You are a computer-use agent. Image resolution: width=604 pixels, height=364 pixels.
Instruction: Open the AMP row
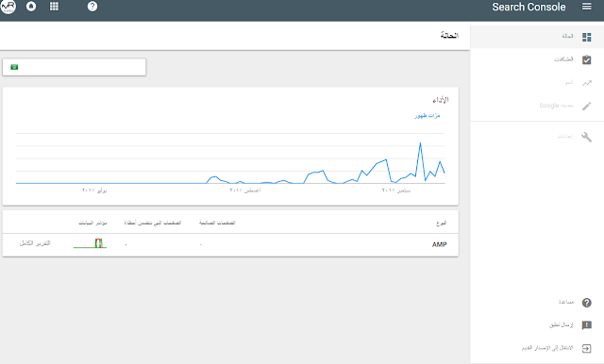(x=230, y=245)
